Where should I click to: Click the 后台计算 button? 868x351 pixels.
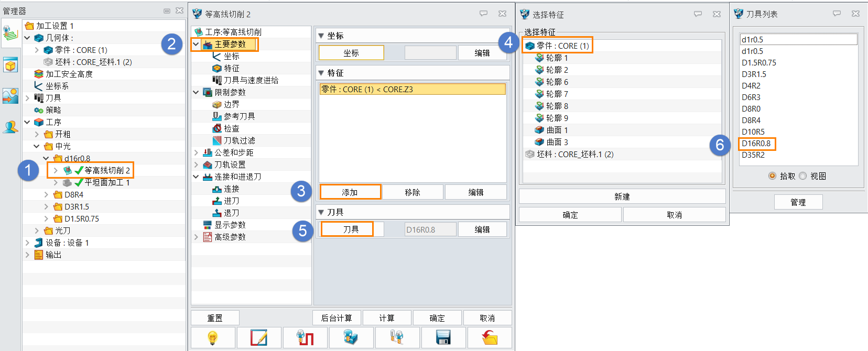coord(337,318)
